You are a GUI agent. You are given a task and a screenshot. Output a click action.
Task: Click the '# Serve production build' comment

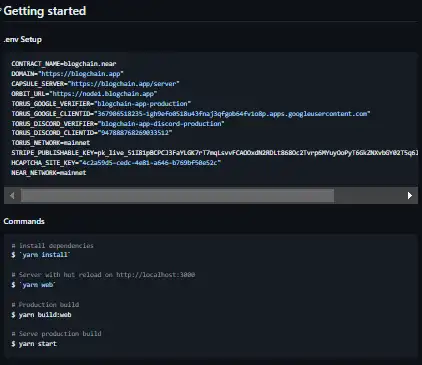coord(56,334)
